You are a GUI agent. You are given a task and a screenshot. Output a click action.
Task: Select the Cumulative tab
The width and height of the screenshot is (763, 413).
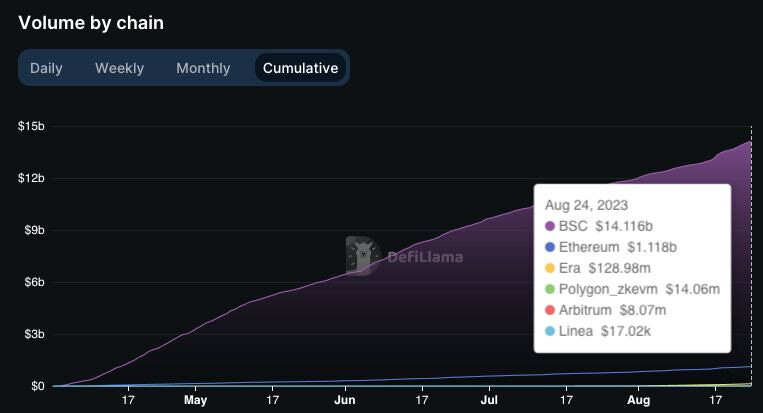[300, 68]
